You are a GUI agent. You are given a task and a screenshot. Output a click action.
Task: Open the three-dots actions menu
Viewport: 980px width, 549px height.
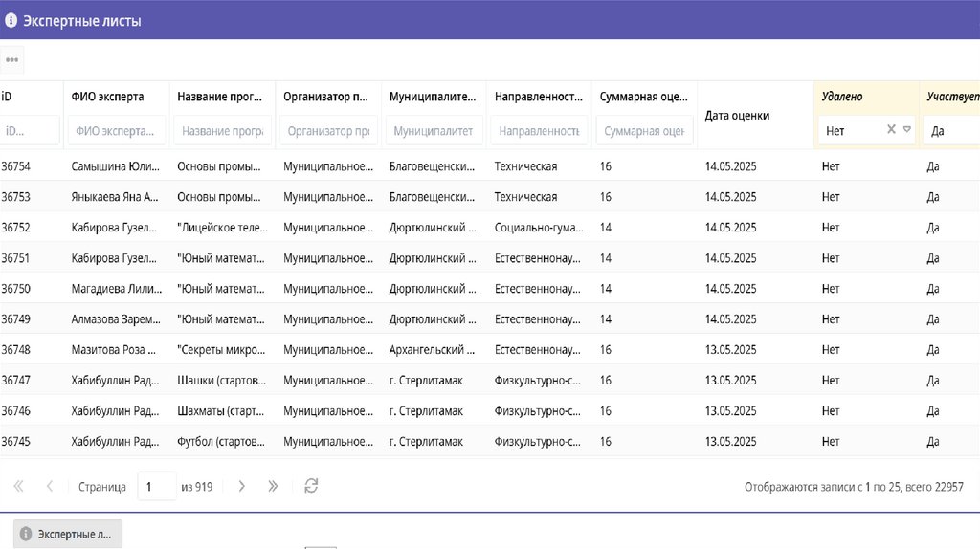[x=11, y=59]
